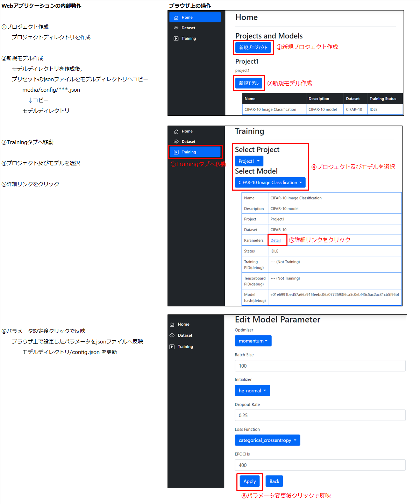This screenshot has width=420, height=504.
Task: Go to Dataset label in Training page sidebar
Action: [x=188, y=142]
